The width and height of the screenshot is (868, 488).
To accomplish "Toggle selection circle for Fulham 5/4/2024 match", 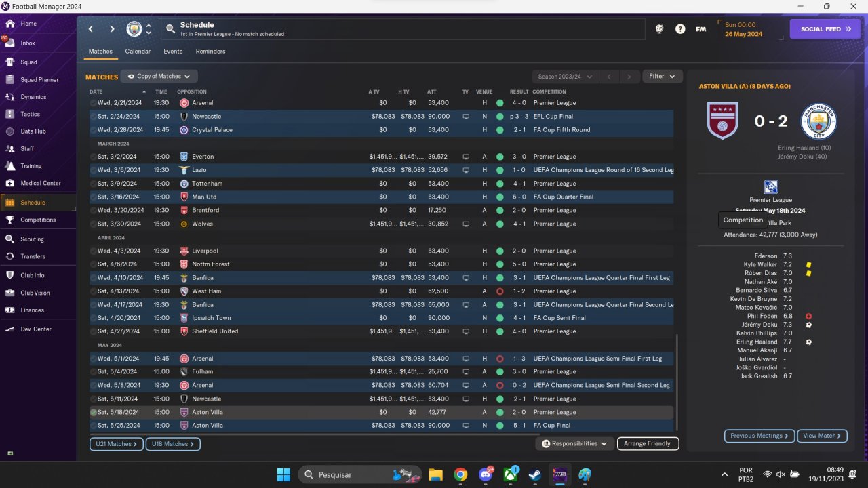I will [x=94, y=372].
